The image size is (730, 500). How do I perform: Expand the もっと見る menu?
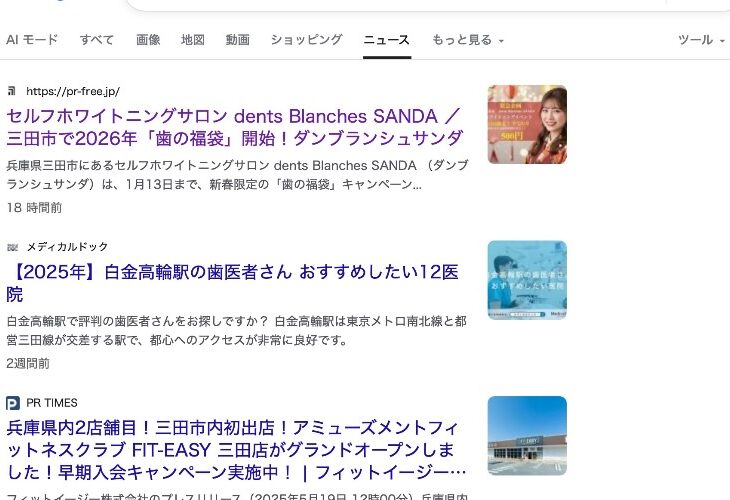(468, 40)
